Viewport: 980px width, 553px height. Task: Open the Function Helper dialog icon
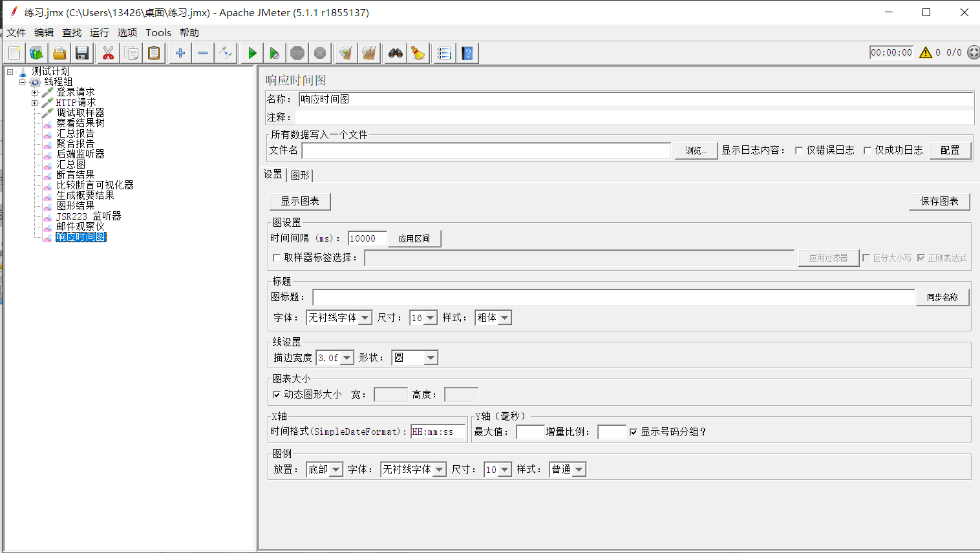pos(444,53)
